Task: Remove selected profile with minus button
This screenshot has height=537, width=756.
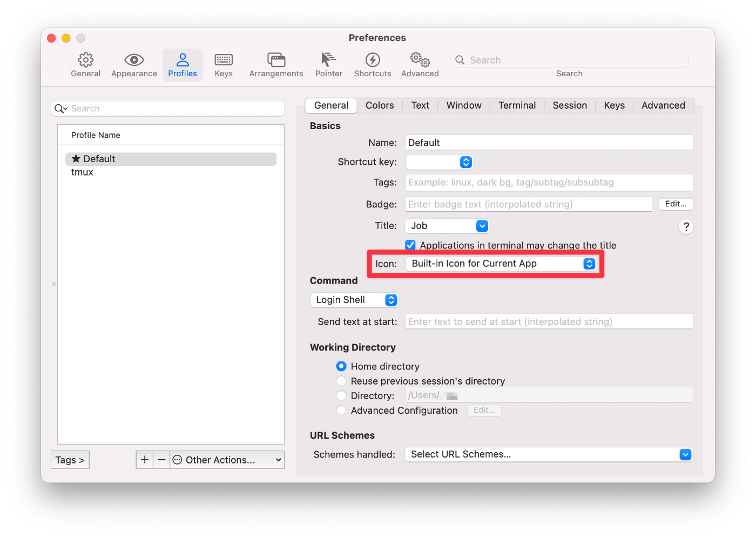Action: (161, 460)
